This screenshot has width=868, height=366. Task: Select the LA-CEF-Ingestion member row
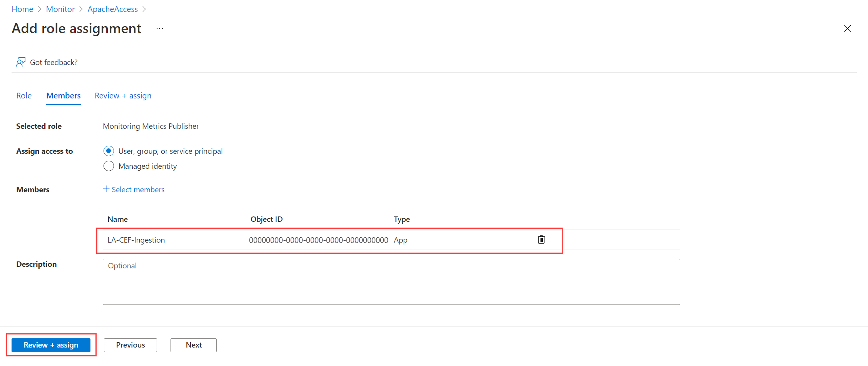(x=136, y=240)
